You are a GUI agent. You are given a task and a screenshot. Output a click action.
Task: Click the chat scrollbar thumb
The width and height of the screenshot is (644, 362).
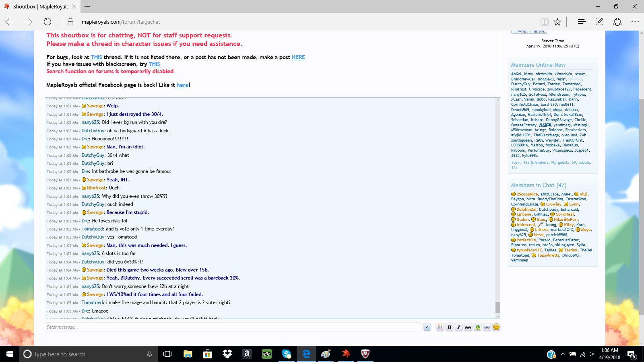[497, 308]
